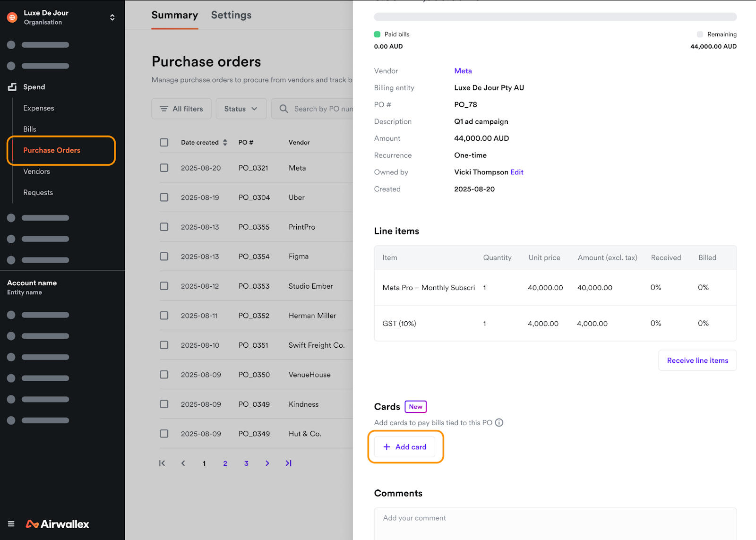Open the All filters panel
The width and height of the screenshot is (756, 540).
coord(181,109)
